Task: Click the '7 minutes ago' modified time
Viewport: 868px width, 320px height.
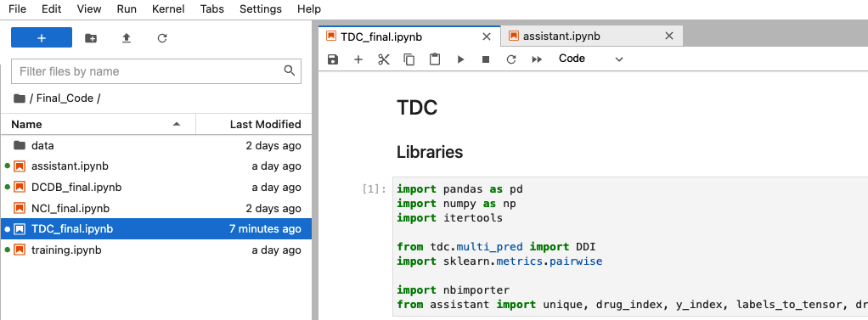Action: 265,228
